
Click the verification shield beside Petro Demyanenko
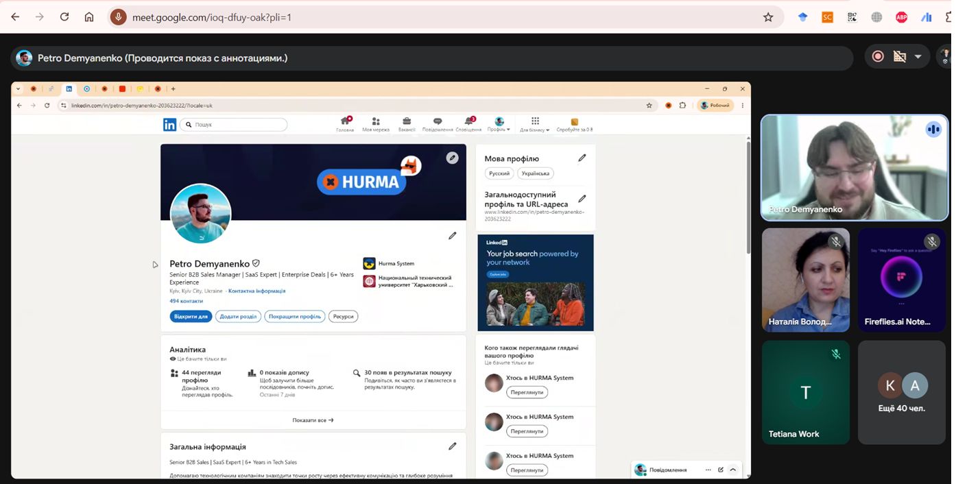pos(256,263)
